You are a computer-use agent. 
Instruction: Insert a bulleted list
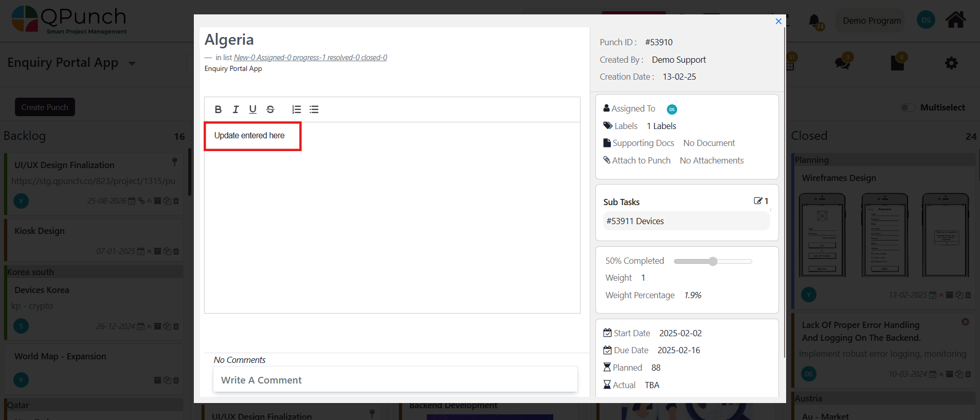[x=314, y=109]
